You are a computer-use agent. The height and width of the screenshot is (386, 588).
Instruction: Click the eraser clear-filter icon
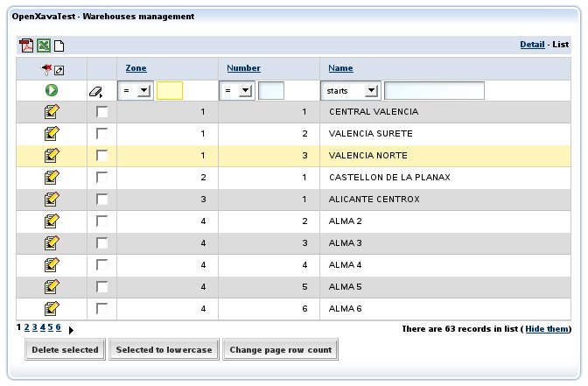coord(95,91)
